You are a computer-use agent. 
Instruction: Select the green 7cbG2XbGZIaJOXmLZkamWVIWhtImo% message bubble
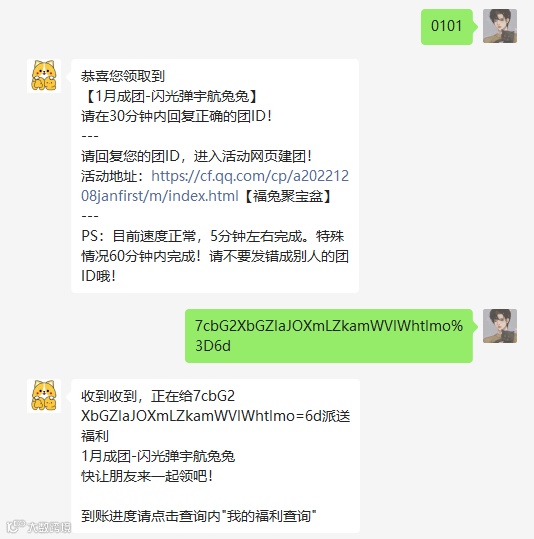tap(331, 336)
